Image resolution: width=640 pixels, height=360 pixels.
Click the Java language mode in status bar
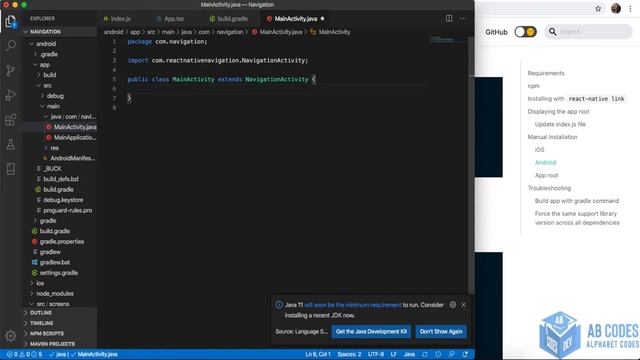409,354
